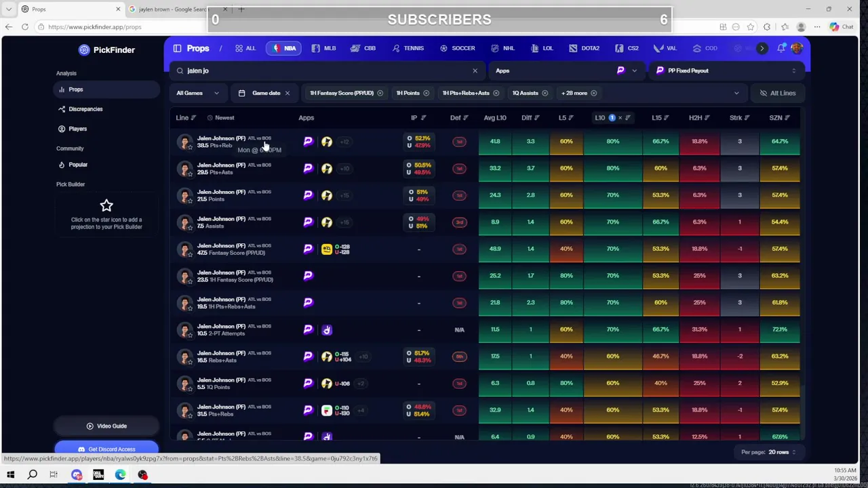Click the yellow app icon in 47.5 Fantasy row
The image size is (868, 488).
click(x=327, y=249)
